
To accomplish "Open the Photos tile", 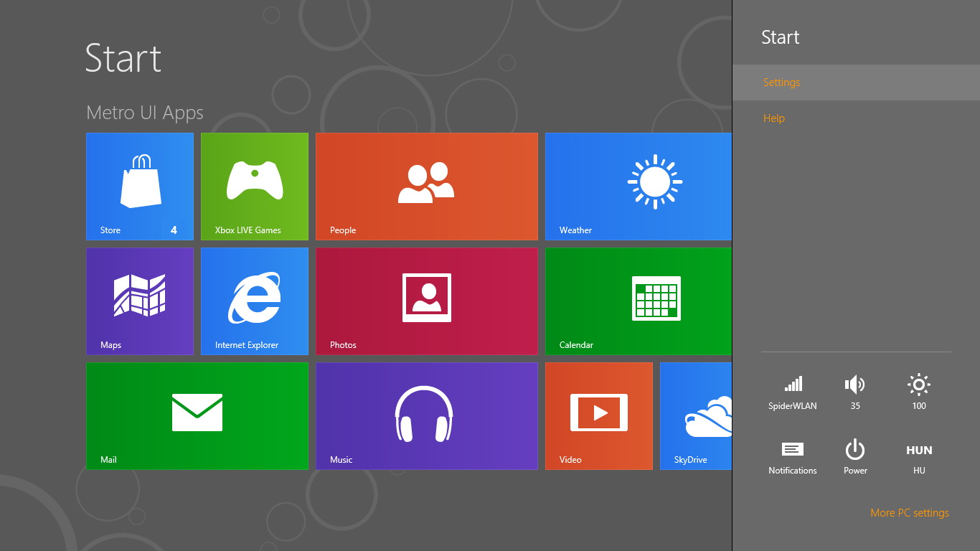I will pyautogui.click(x=427, y=301).
